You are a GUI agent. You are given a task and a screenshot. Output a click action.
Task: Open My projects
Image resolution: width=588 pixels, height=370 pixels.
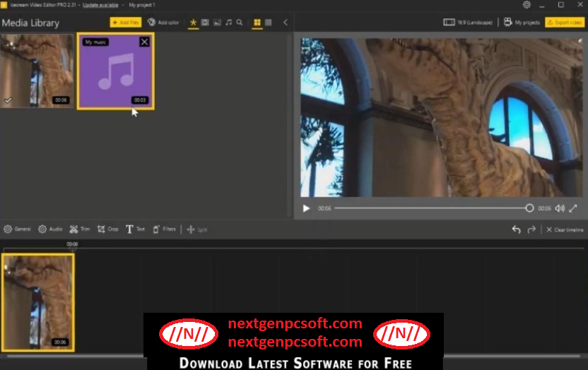point(522,23)
